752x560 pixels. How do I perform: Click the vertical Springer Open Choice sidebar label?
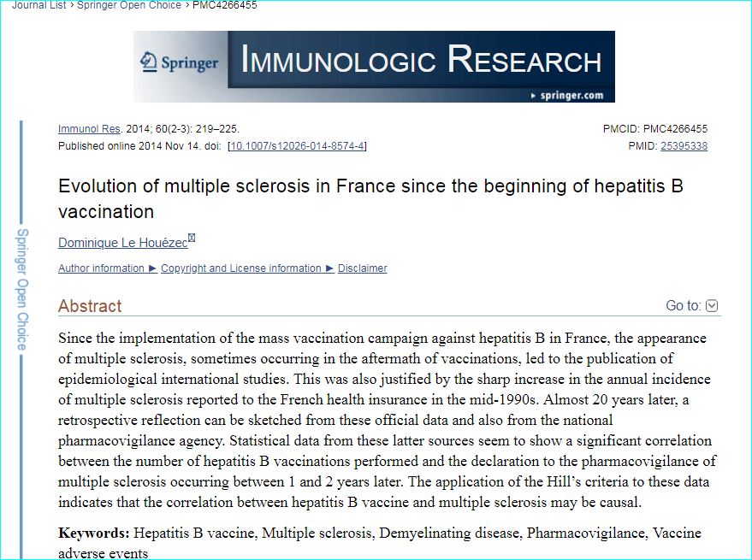tap(22, 289)
